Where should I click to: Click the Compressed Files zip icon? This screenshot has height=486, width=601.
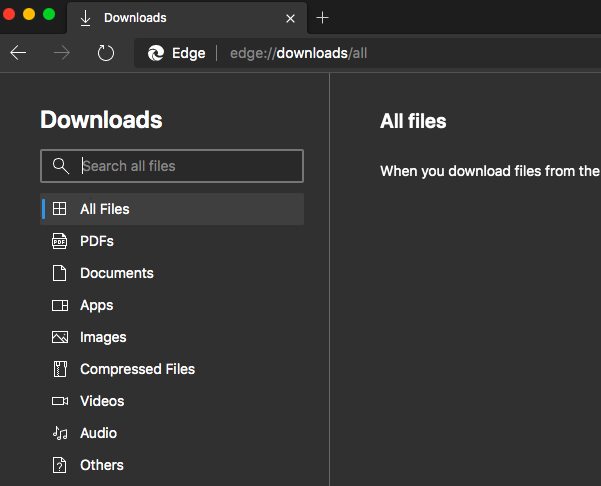point(60,369)
